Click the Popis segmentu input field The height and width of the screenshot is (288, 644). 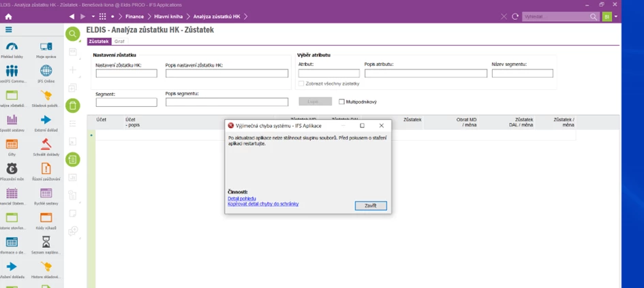point(227,102)
